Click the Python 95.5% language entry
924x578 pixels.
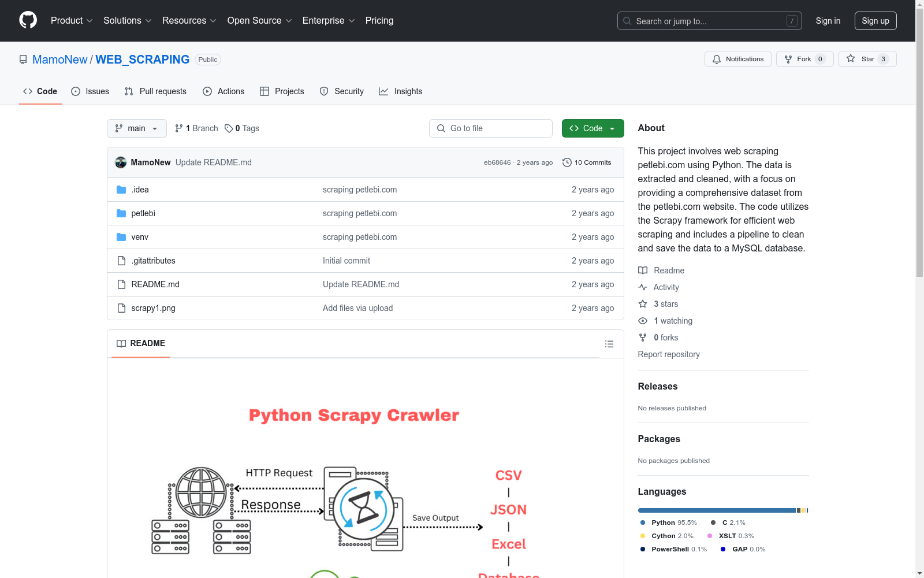(x=669, y=523)
